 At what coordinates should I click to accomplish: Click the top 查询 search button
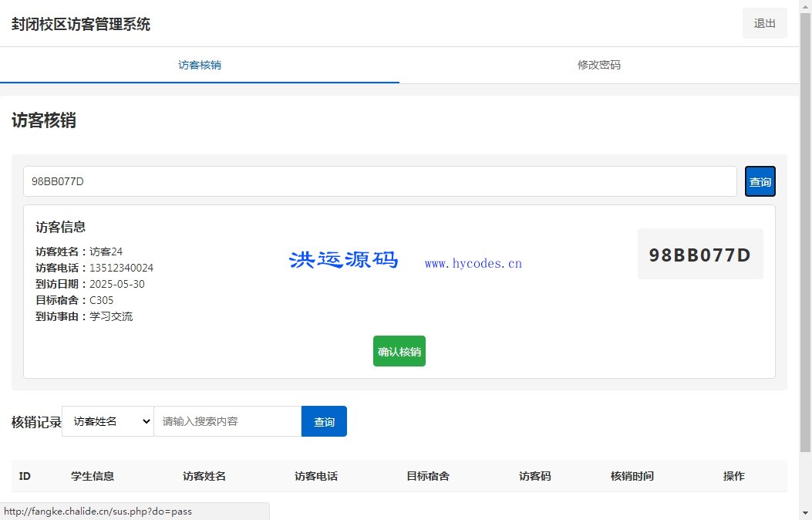760,181
